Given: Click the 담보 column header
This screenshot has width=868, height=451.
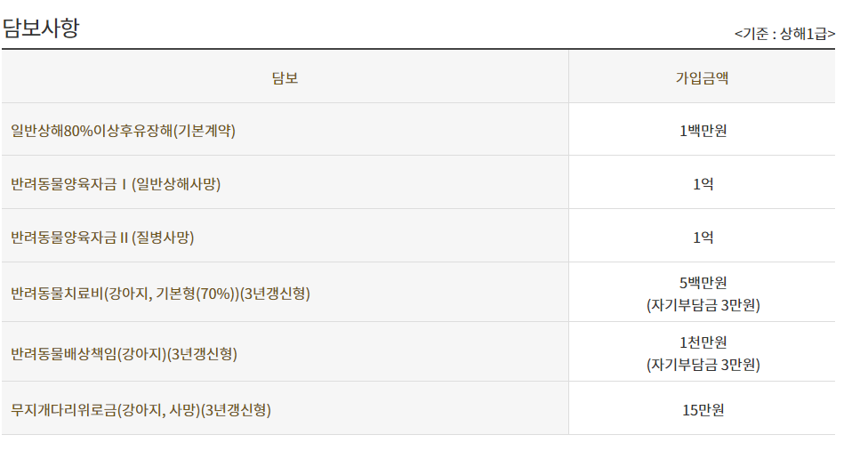Looking at the screenshot, I should 285,77.
